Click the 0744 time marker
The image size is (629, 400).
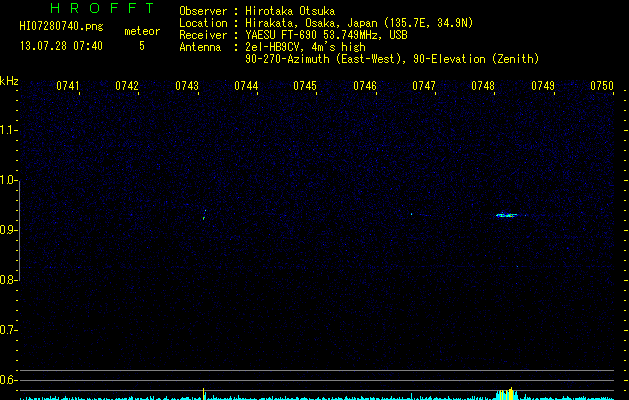point(246,86)
